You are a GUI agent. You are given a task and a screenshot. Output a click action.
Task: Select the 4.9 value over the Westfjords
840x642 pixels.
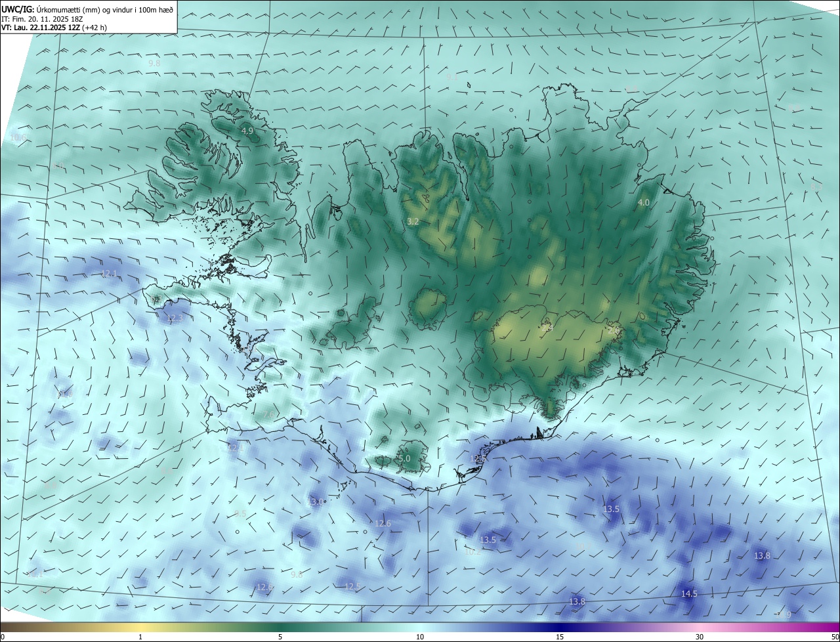tap(247, 131)
